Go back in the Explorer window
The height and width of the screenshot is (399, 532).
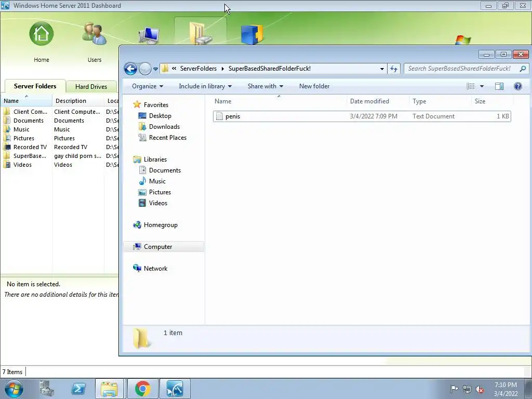(130, 69)
